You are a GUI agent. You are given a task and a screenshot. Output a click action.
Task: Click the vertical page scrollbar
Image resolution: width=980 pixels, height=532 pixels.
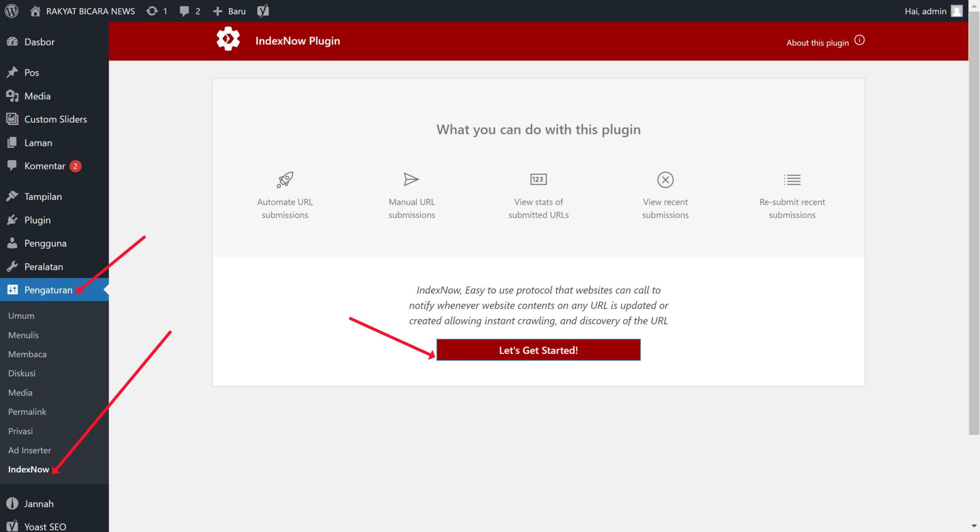tap(974, 223)
